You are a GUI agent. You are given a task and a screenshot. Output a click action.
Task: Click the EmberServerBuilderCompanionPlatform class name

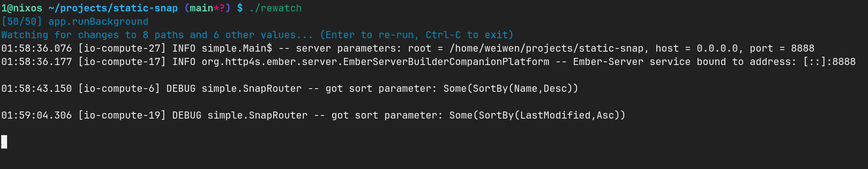tap(446, 61)
